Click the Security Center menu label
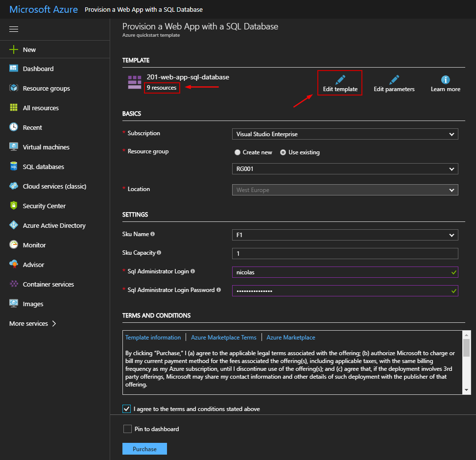The height and width of the screenshot is (460, 476). pos(45,206)
